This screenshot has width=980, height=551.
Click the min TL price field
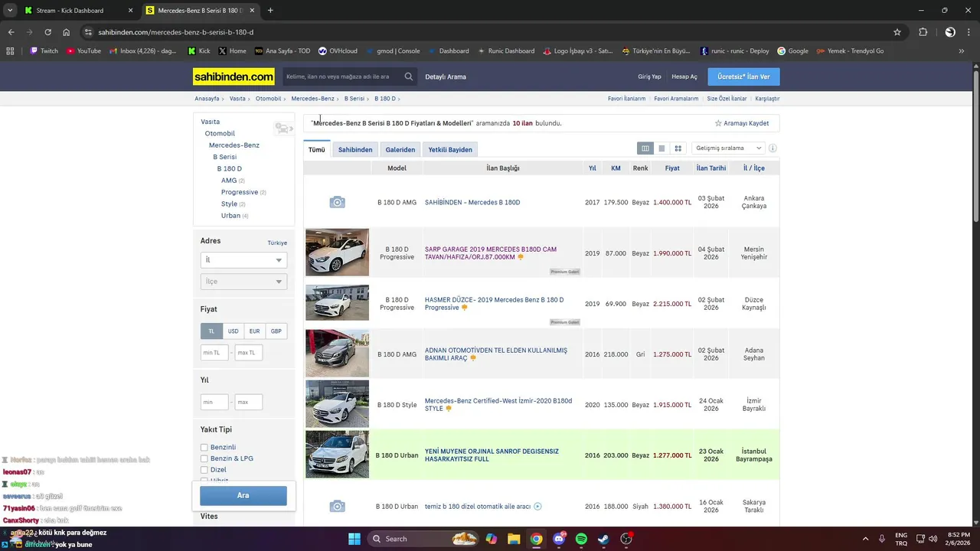[x=214, y=353]
